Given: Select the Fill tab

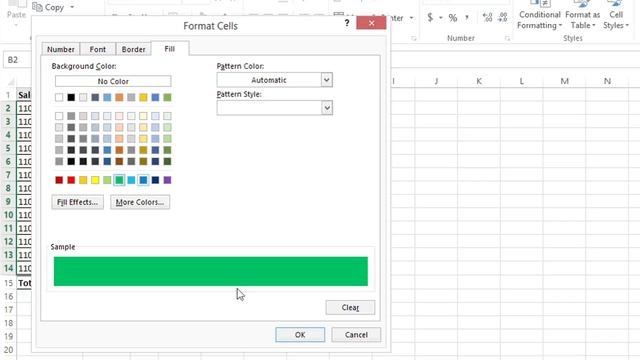Looking at the screenshot, I should click(x=170, y=49).
